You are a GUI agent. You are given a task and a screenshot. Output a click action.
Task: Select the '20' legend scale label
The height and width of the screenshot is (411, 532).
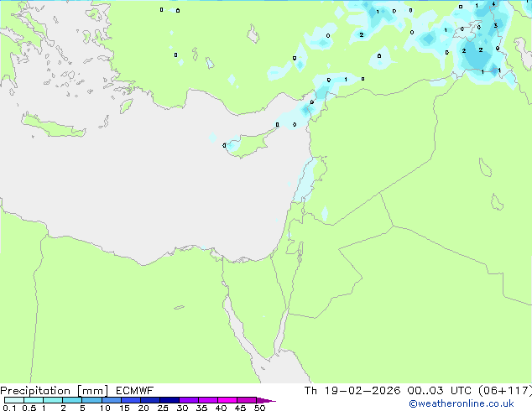[143, 408]
